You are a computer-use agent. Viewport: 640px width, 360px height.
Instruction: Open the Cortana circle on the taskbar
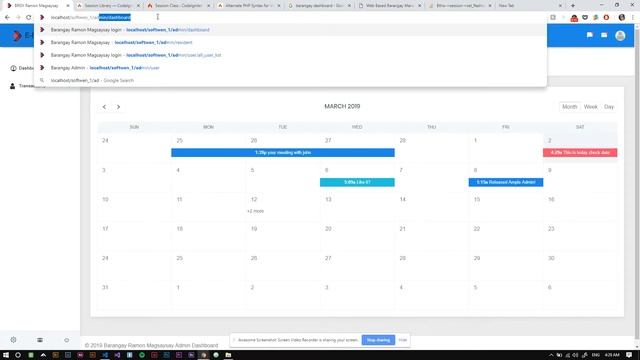(x=18, y=355)
